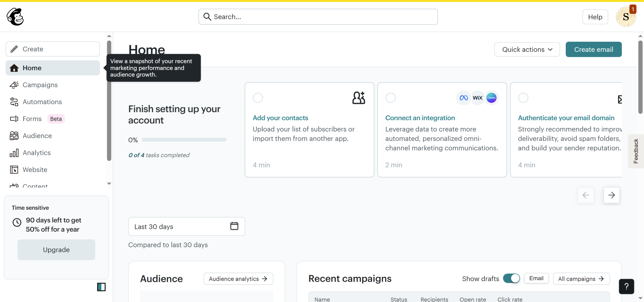
Task: Click the Create email button
Action: 593,50
